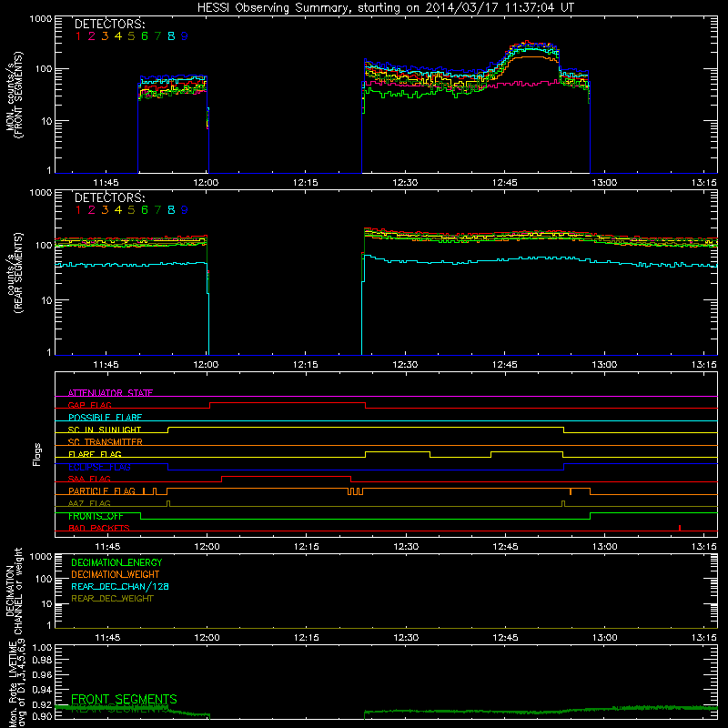Image resolution: width=728 pixels, height=728 pixels.
Task: Click detector 7 in the front segments legend
Action: (x=157, y=36)
